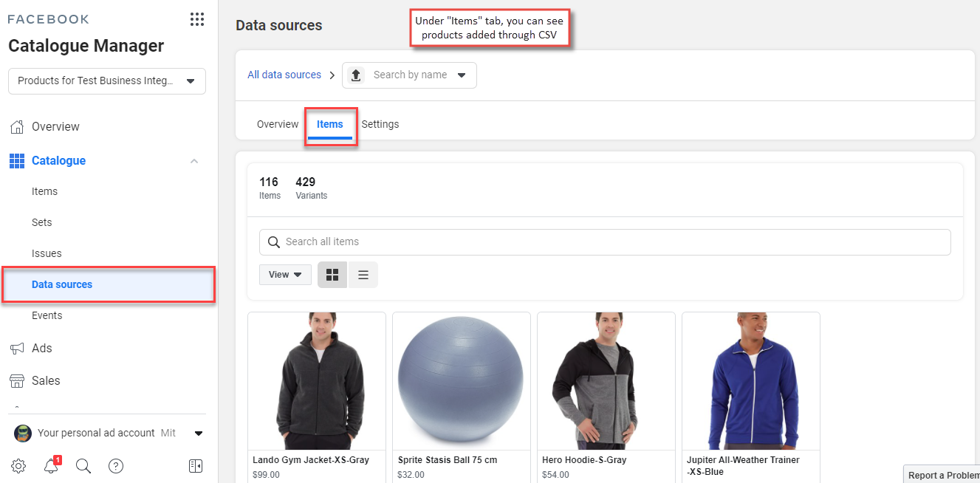Image resolution: width=980 pixels, height=483 pixels.
Task: Open the personal ad account switcher arrow
Action: coord(198,433)
